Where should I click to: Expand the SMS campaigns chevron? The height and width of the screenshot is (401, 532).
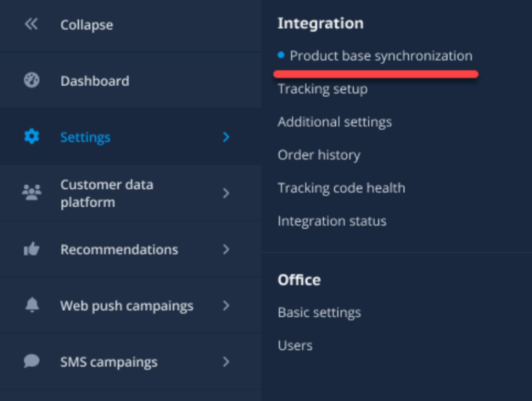coord(226,362)
